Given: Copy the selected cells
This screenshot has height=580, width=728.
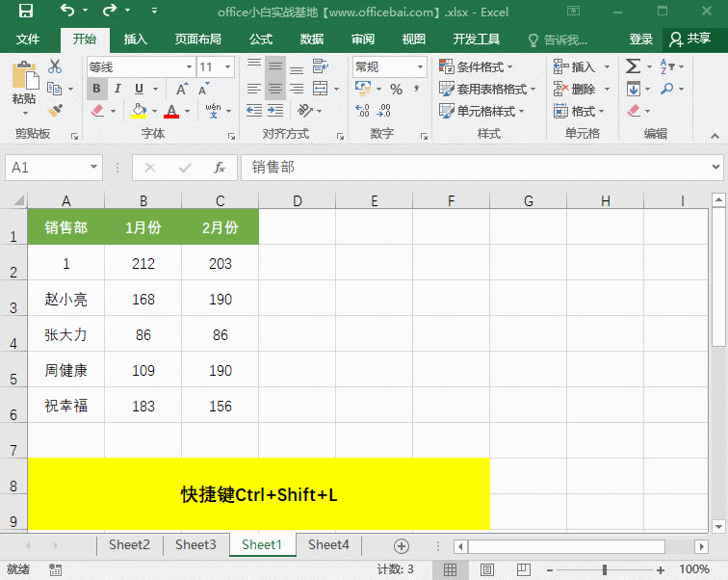Looking at the screenshot, I should 54,89.
